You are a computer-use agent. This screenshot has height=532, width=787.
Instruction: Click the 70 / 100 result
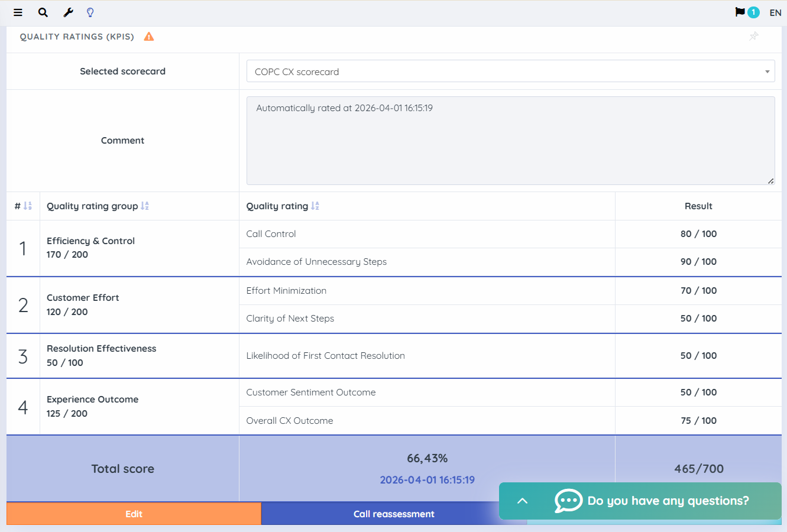698,290
